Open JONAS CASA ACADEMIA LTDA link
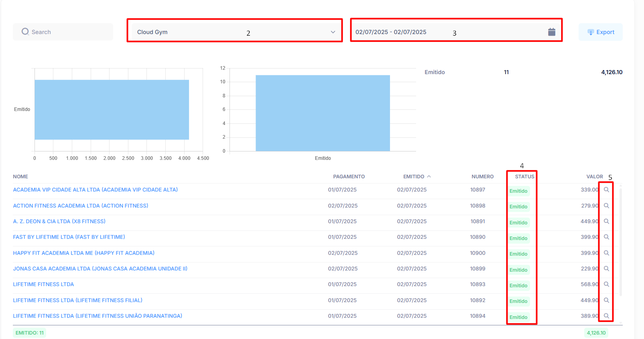Image resolution: width=644 pixels, height=339 pixels. (x=100, y=268)
